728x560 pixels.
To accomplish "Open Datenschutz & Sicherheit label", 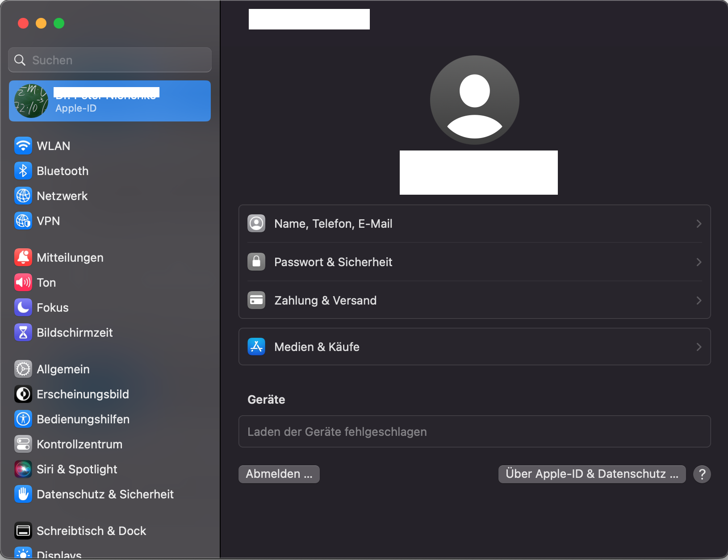I will [x=105, y=494].
